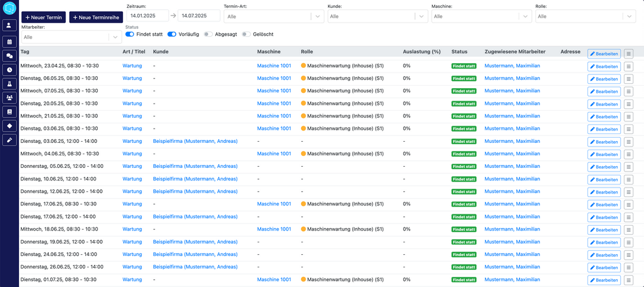Screen dimensions: 644x287
Task: Click the Neue Terminreihe button
Action: (x=97, y=18)
